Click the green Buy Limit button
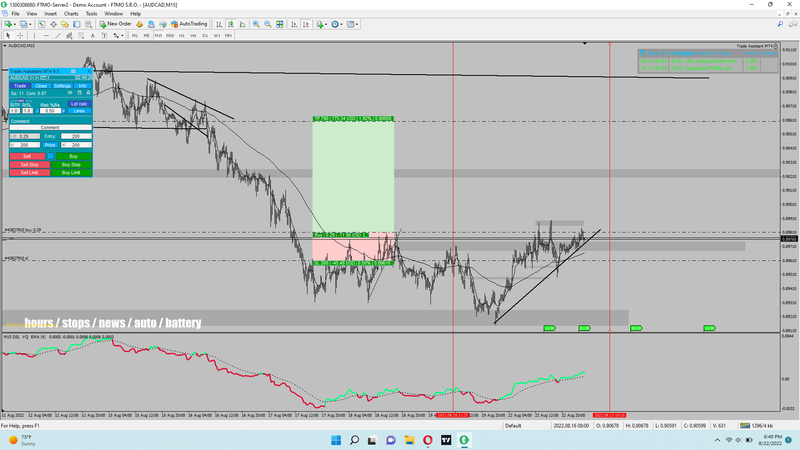Screen dimensions: 800x450 pos(71,172)
